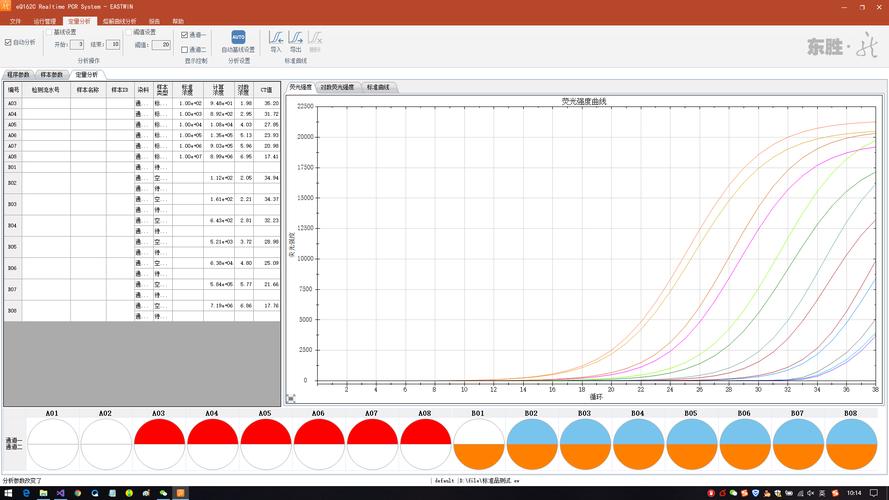Click the greyed-out delete standard curve icon
889x500 pixels.
click(315, 38)
